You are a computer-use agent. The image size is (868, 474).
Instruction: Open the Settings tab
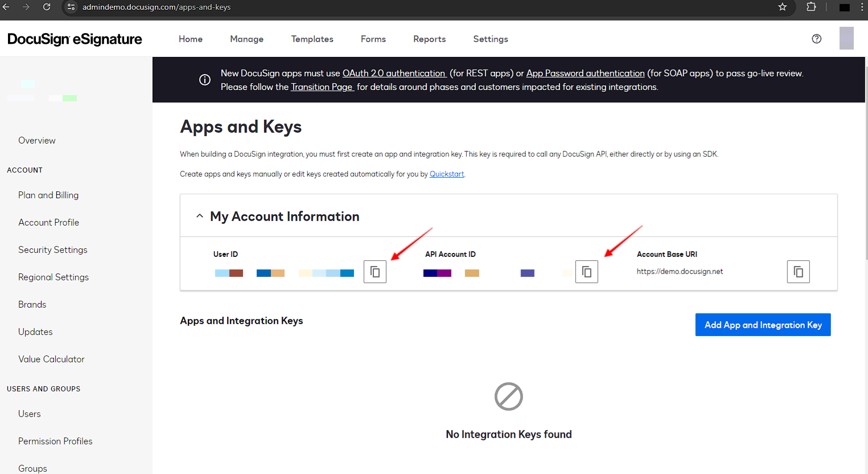(x=491, y=39)
